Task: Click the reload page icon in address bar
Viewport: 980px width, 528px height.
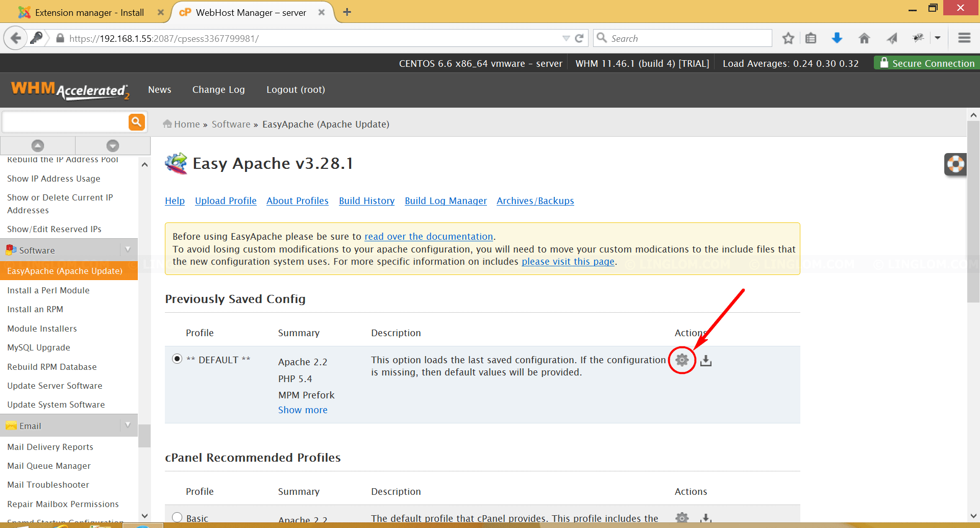Action: pyautogui.click(x=579, y=38)
